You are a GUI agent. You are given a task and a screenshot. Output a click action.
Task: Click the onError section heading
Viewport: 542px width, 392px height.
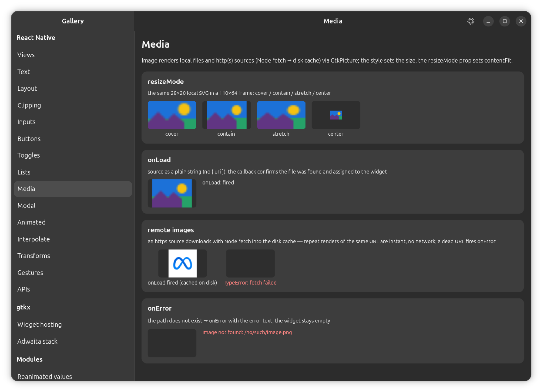160,308
